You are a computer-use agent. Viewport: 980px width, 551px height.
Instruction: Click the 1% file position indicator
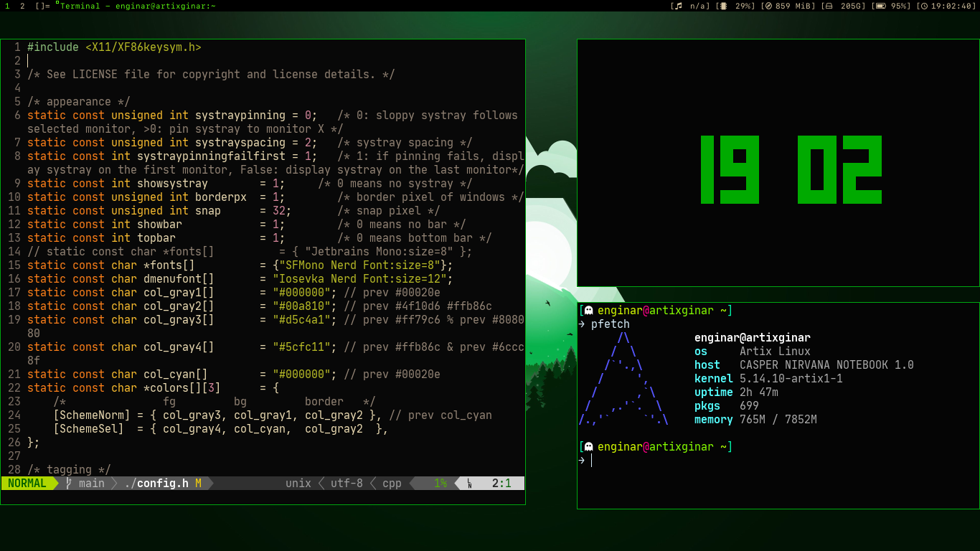click(440, 484)
